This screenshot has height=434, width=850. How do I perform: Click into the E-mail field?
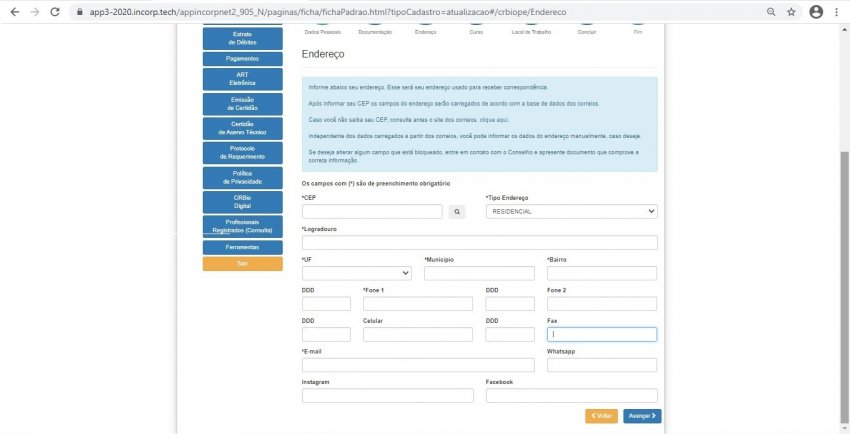click(418, 365)
